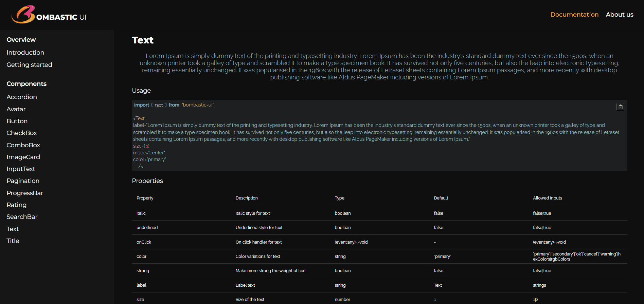Viewport: 644px width, 304px height.
Task: Click the Default column header
Action: [x=441, y=198]
